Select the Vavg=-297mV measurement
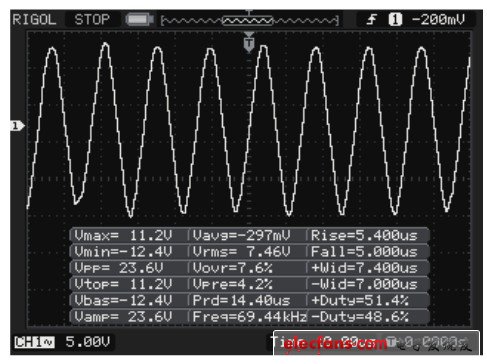 (x=242, y=236)
